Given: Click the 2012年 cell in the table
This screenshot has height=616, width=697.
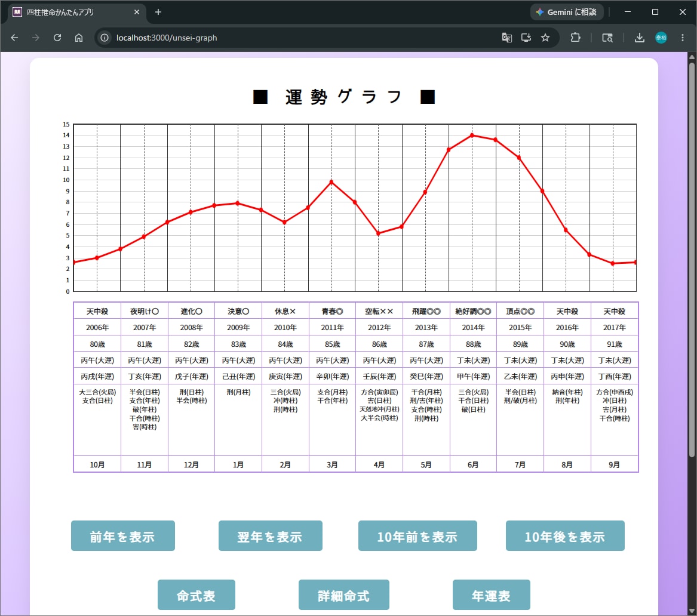Looking at the screenshot, I should coord(379,327).
